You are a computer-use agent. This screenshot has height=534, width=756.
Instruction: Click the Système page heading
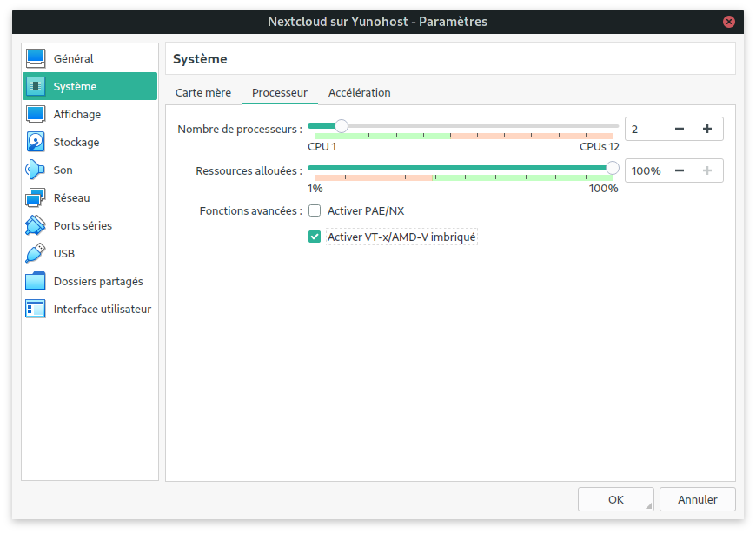[200, 59]
